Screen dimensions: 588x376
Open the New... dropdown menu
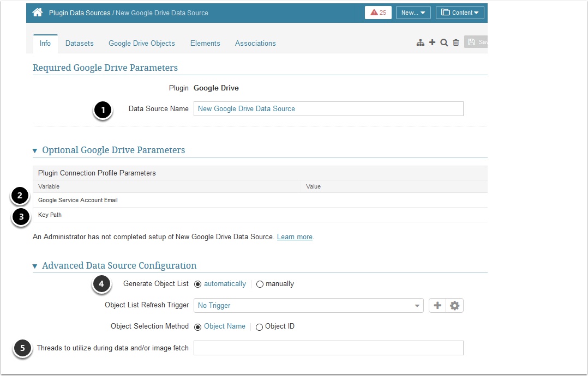click(x=413, y=13)
